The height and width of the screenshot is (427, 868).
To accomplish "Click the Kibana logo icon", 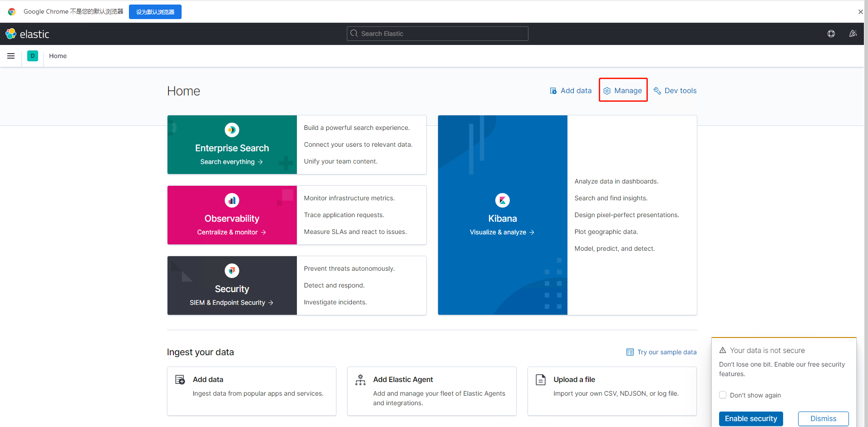I will coord(503,200).
